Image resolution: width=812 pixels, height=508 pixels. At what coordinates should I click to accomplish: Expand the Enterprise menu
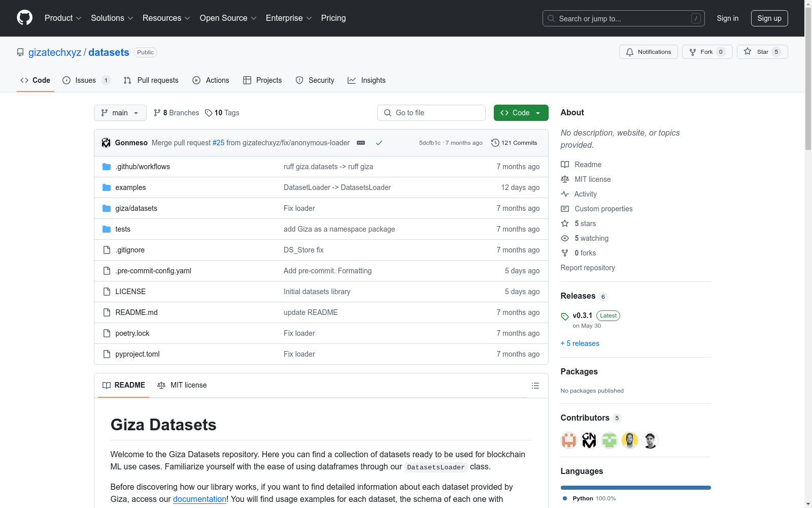pyautogui.click(x=289, y=18)
